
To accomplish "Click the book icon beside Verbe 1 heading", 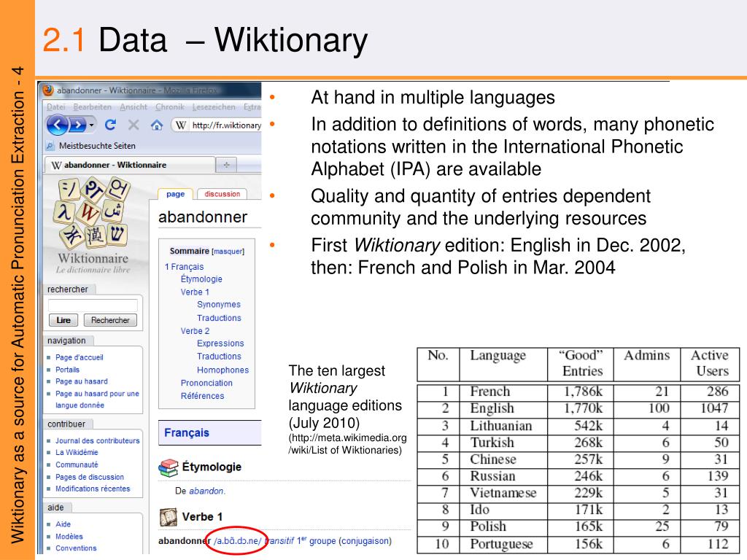I will tap(168, 517).
